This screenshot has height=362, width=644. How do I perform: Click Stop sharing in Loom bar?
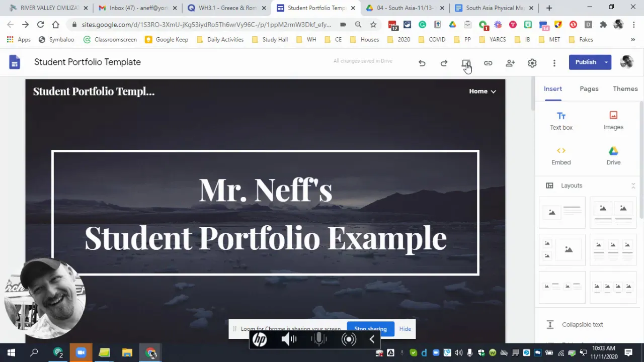tap(370, 329)
